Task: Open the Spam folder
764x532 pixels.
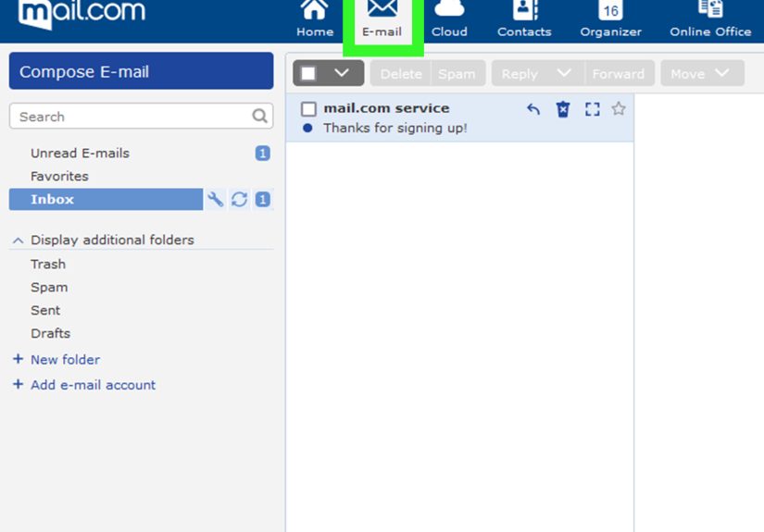Action: coord(49,287)
